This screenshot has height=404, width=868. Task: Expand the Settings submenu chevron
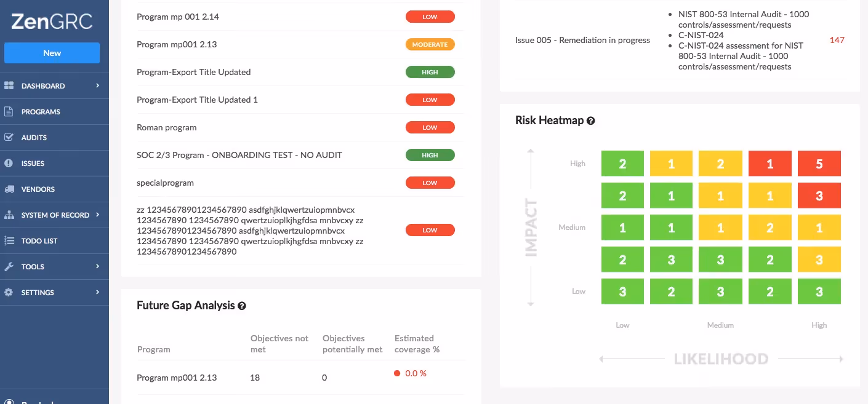tap(97, 292)
